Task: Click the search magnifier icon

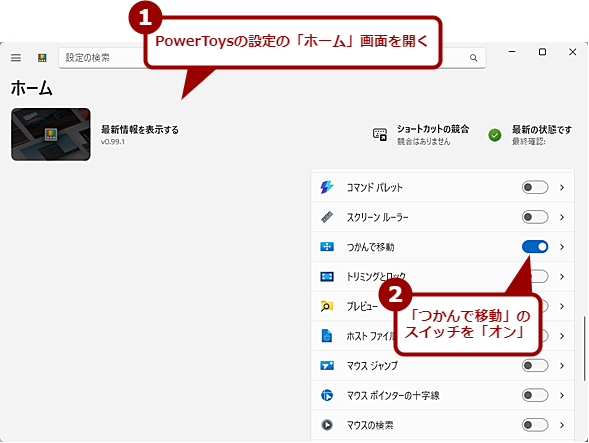Action: (473, 58)
